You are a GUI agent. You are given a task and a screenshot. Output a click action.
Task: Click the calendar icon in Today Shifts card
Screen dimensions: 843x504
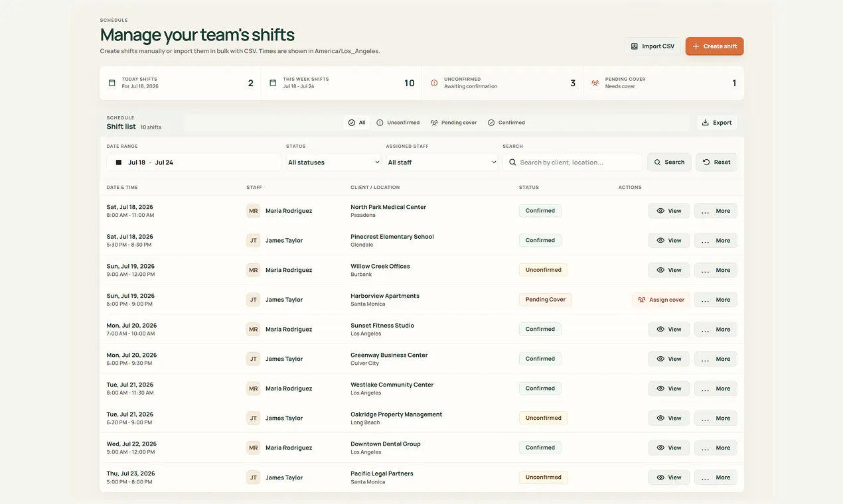click(x=112, y=83)
